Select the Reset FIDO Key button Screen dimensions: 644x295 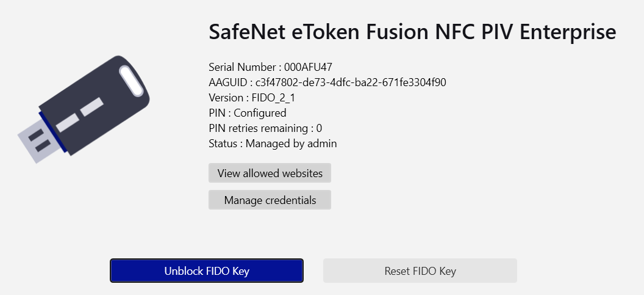420,271
